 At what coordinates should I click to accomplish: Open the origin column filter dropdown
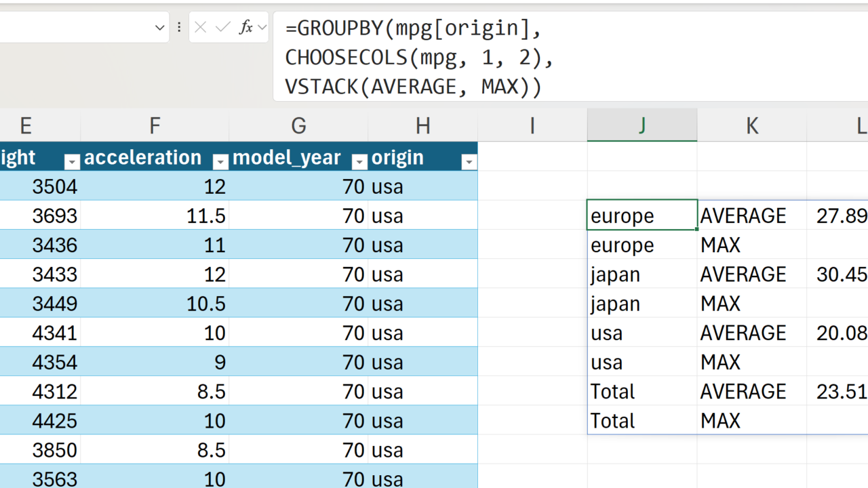click(469, 161)
